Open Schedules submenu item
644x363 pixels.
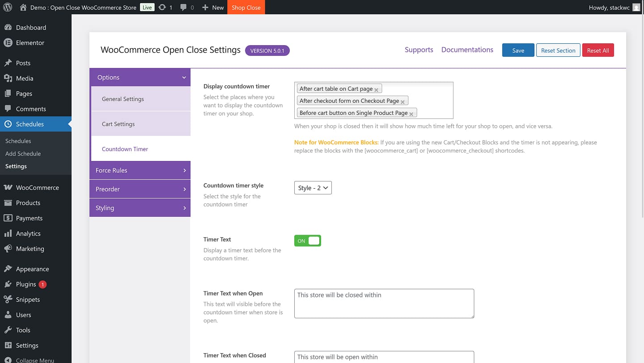click(18, 141)
